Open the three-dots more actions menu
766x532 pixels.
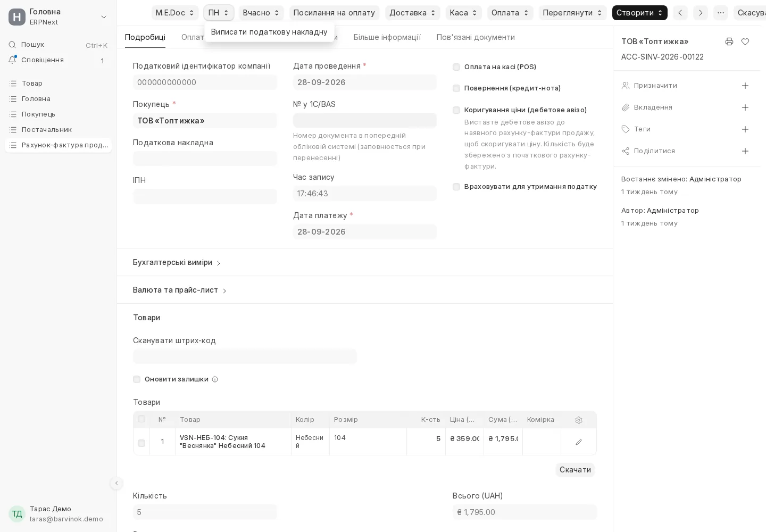pyautogui.click(x=721, y=13)
